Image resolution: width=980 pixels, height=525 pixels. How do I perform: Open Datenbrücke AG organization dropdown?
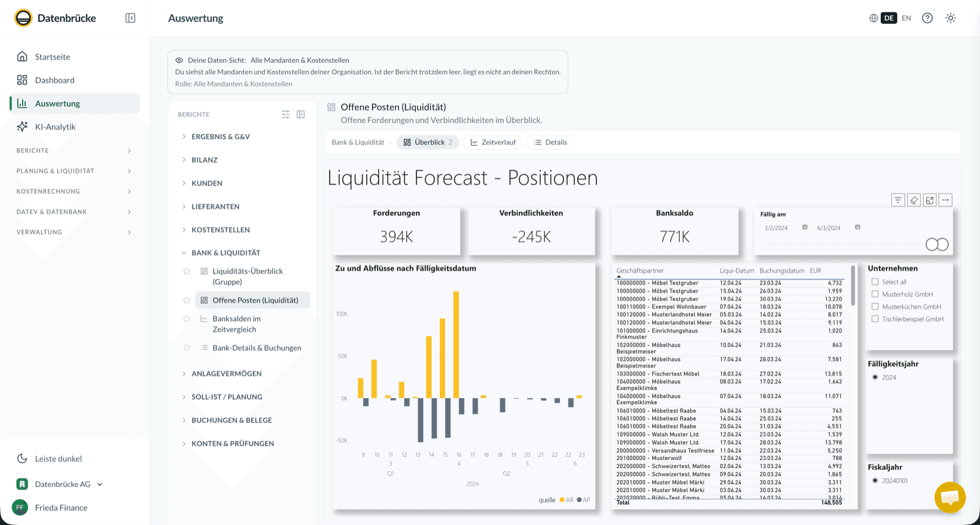click(61, 484)
